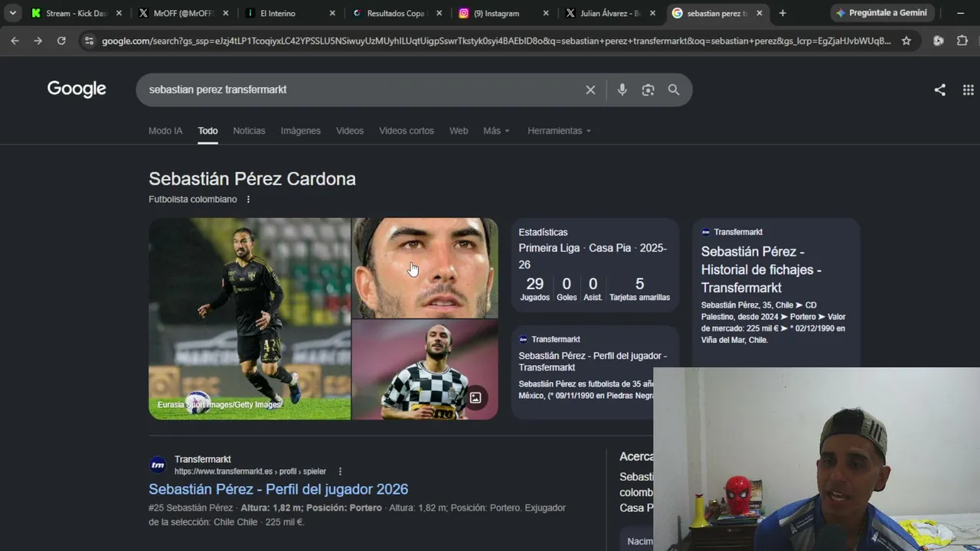Go back to the previous page
This screenshot has width=980, height=551.
pyautogui.click(x=15, y=41)
